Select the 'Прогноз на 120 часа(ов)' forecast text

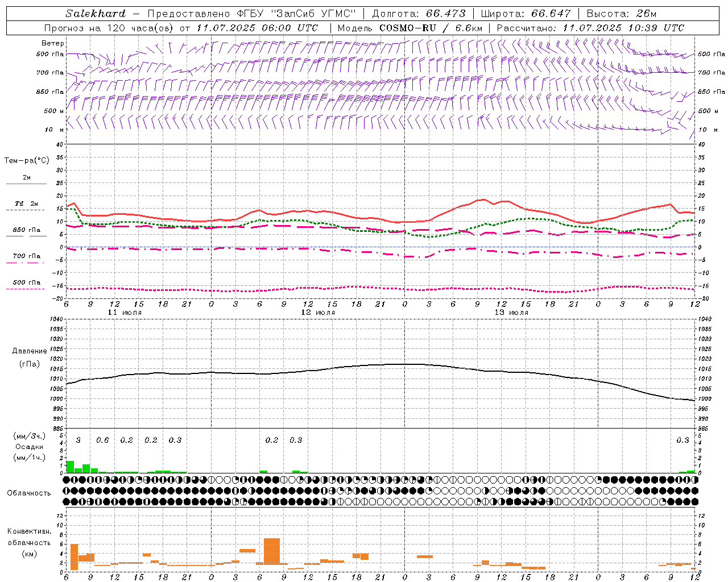pos(110,28)
